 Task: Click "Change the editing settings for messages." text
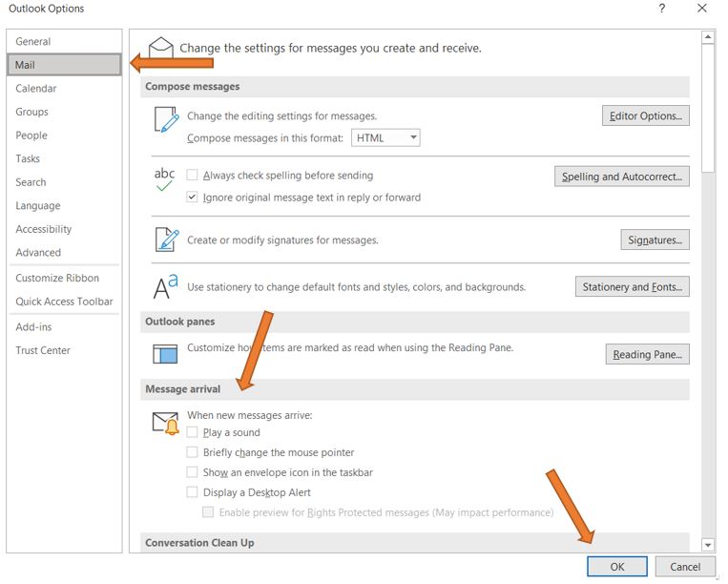point(281,115)
